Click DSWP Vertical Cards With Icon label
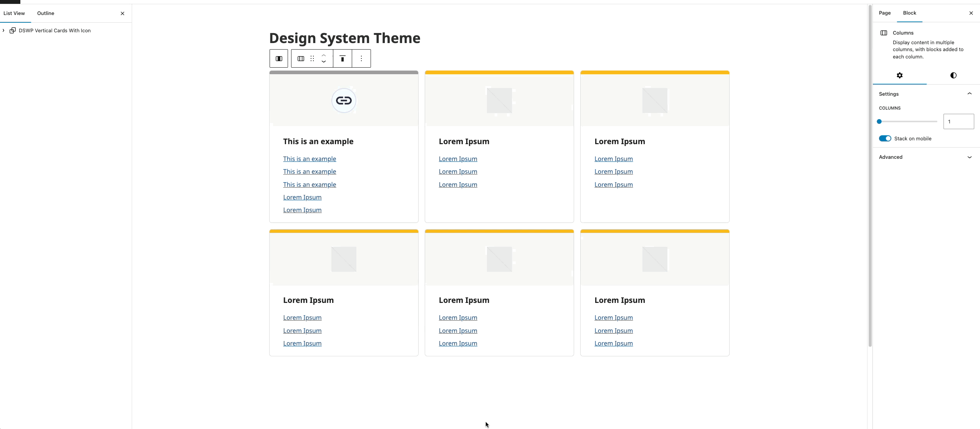Screen dimensions: 980x429 (x=55, y=30)
